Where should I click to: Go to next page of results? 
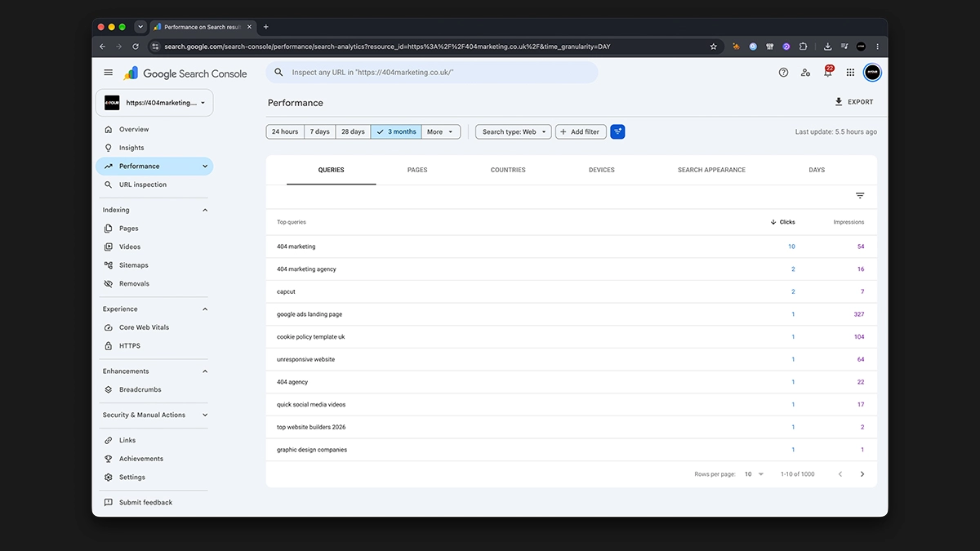[862, 474]
